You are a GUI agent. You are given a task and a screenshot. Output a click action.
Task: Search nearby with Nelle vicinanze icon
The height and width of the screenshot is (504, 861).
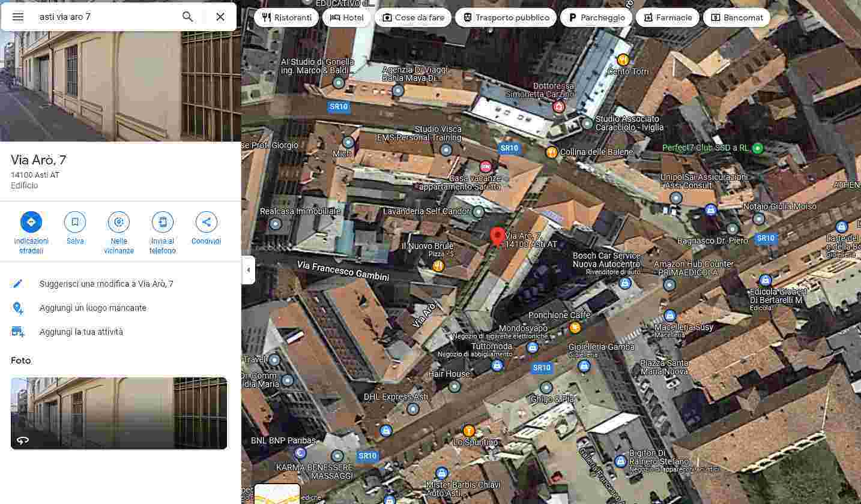pos(119,222)
